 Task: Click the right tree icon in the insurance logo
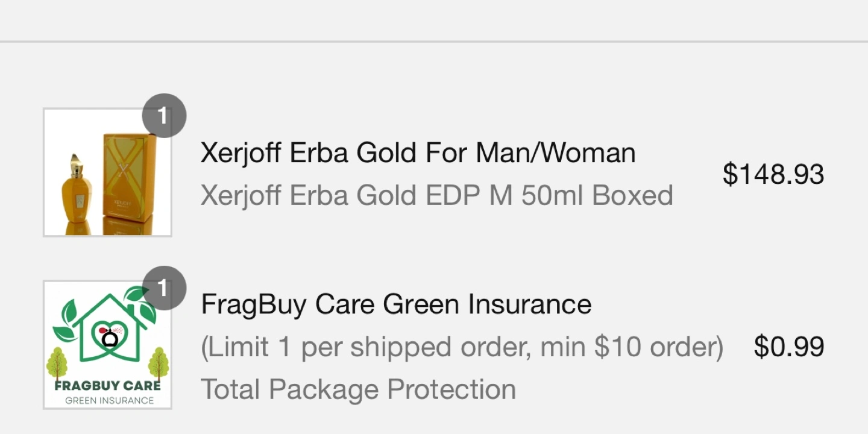[x=159, y=363]
